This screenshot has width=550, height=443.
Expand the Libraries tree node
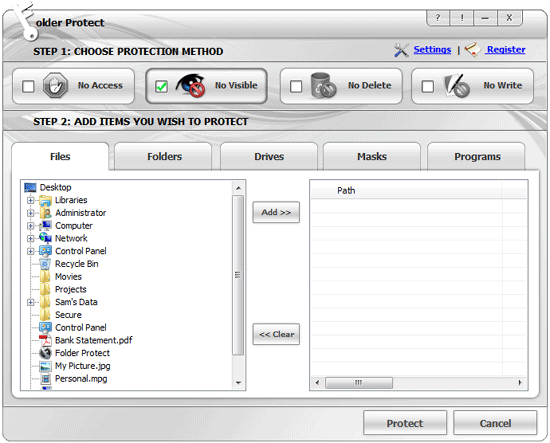click(x=31, y=200)
